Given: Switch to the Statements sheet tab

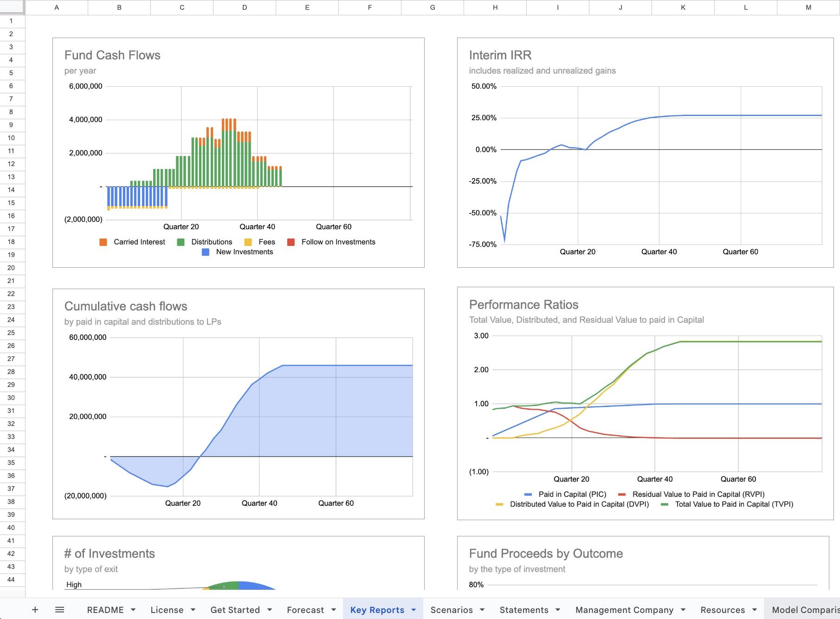Looking at the screenshot, I should [524, 609].
